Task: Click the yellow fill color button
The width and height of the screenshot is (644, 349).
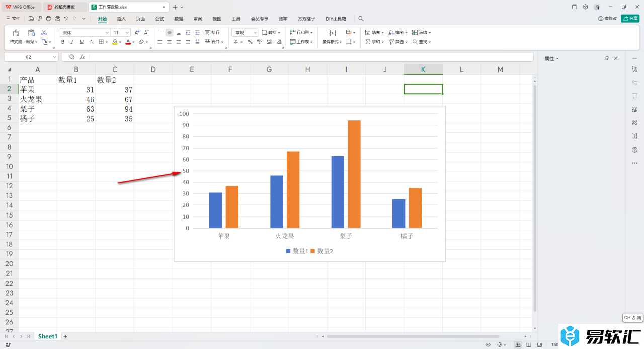Action: (115, 42)
